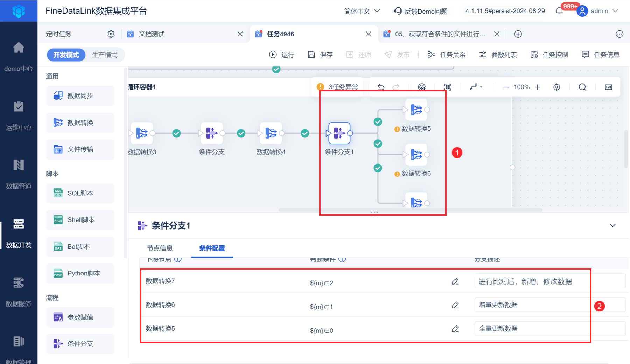Edit 分支描述 field 增量更新数据
This screenshot has width=630, height=364.
[x=550, y=305]
